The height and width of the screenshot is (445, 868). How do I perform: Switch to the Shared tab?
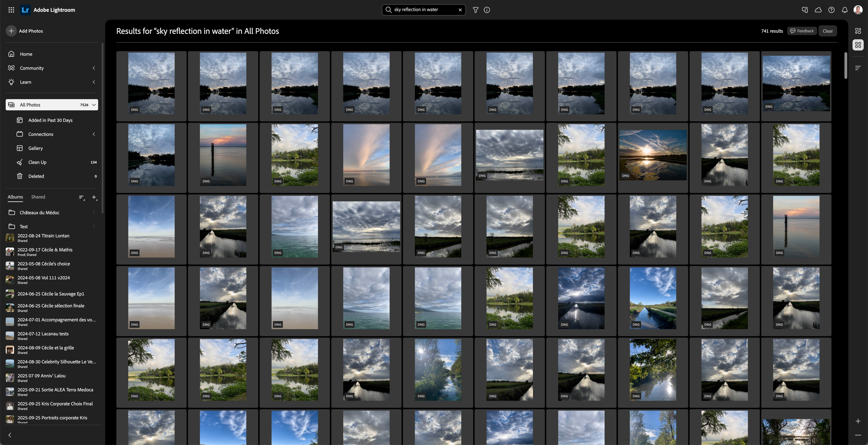38,197
